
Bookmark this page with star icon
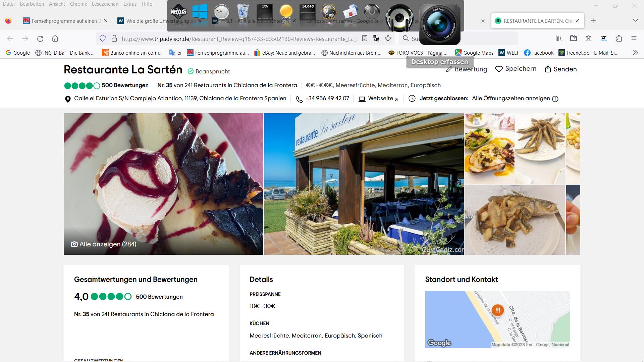click(x=388, y=39)
